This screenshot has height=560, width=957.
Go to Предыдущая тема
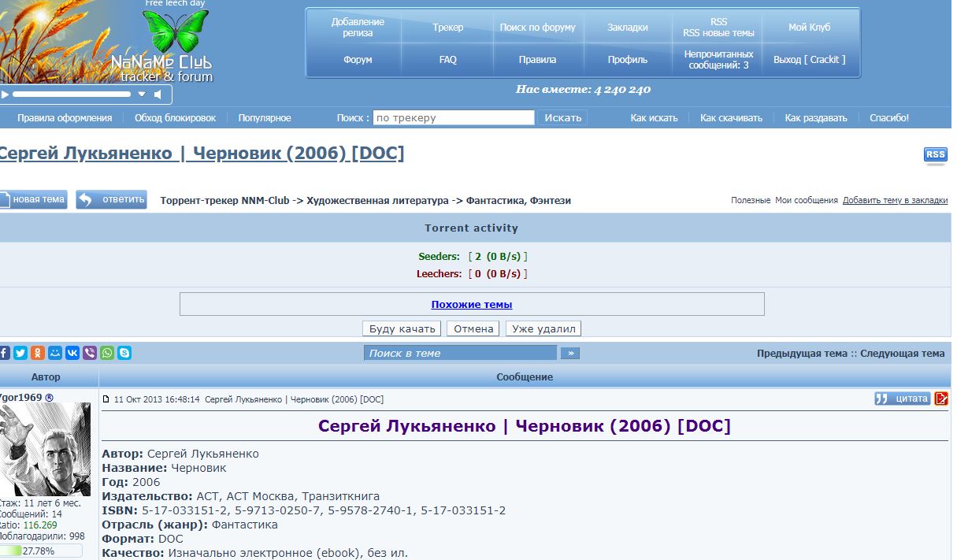[x=802, y=354]
